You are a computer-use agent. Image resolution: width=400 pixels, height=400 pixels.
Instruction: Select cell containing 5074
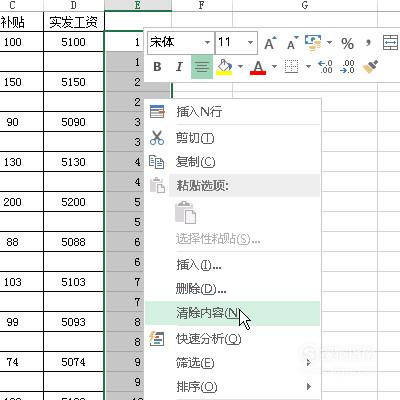(74, 362)
